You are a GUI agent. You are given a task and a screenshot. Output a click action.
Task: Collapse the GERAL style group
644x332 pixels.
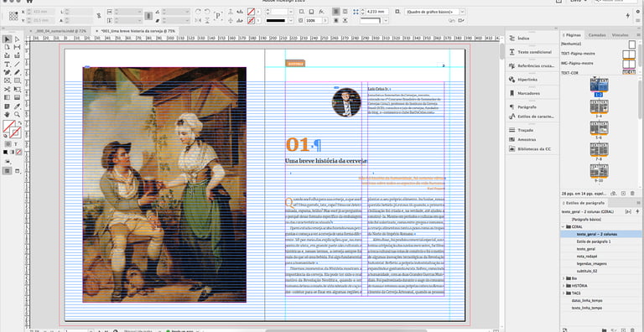[563, 227]
